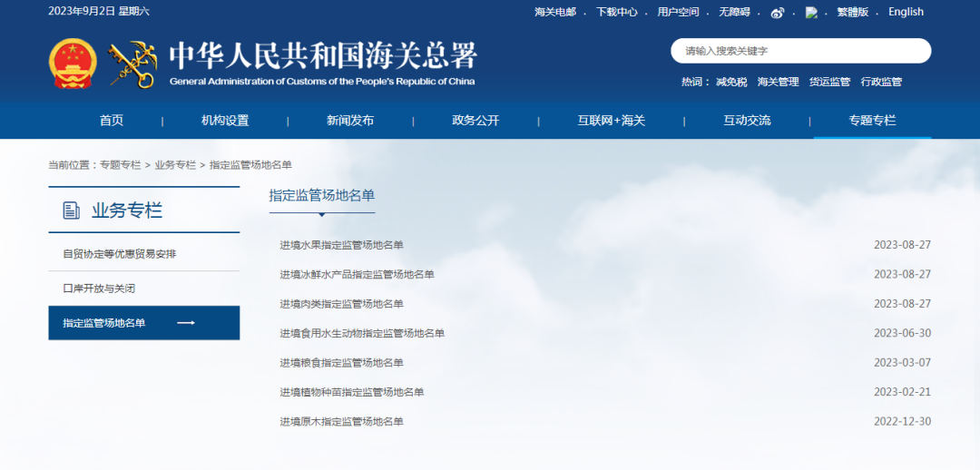Click the national emblem logo
Image resolution: width=980 pixels, height=470 pixels.
[x=72, y=64]
